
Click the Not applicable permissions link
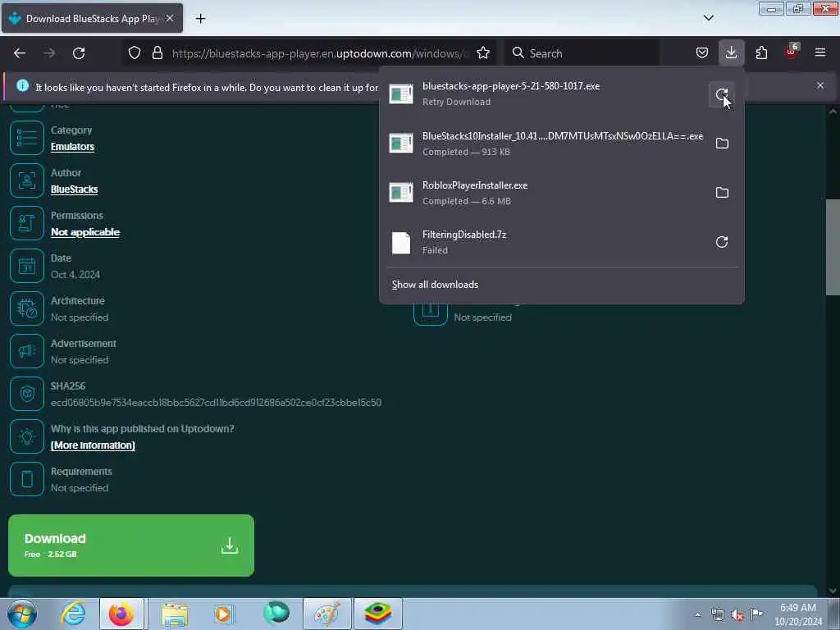coord(85,232)
